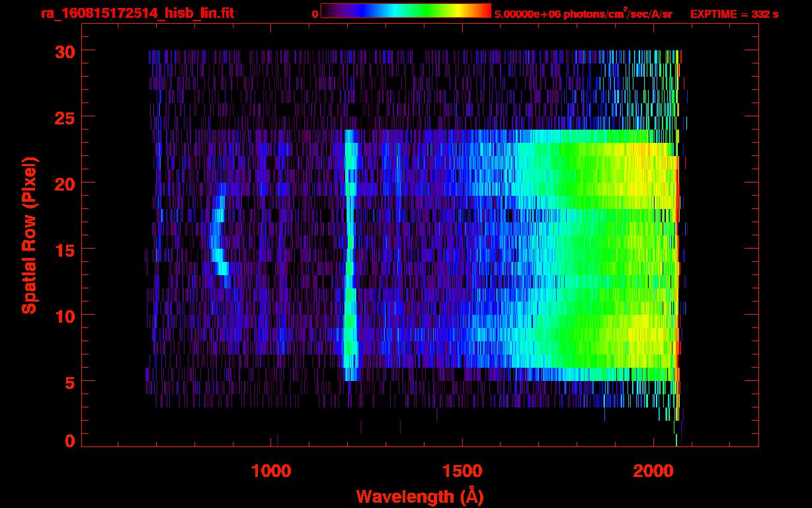Click the EXPTIME = 332 s text
This screenshot has width=812, height=508.
tap(734, 13)
